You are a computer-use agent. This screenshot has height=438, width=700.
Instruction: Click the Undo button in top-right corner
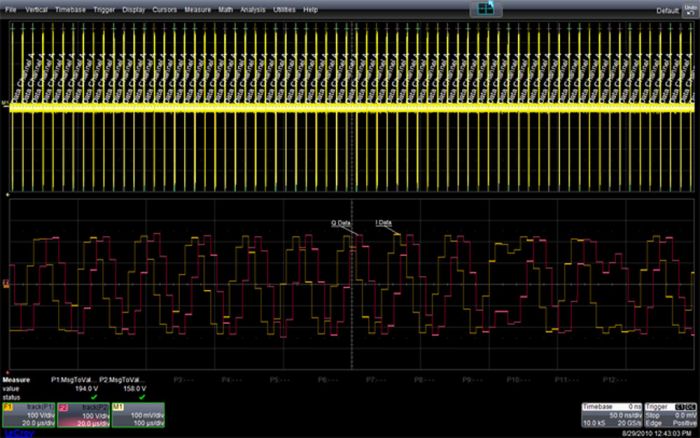pos(689,9)
